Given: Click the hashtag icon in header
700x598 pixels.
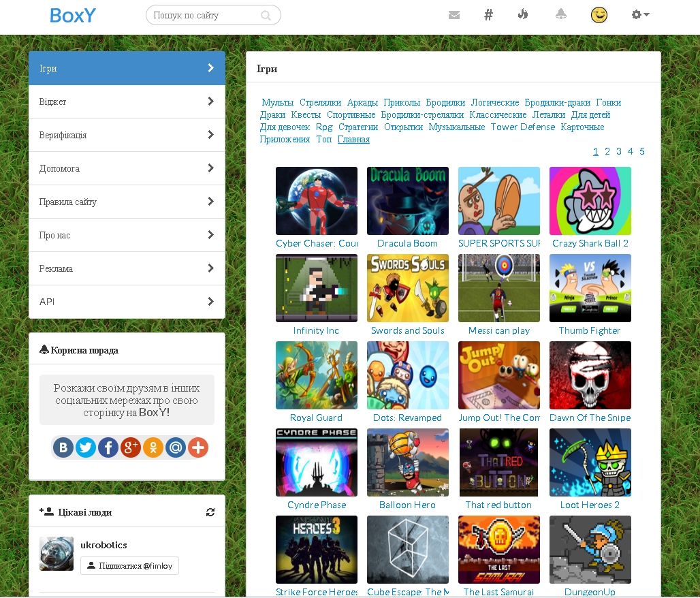Looking at the screenshot, I should (x=488, y=15).
